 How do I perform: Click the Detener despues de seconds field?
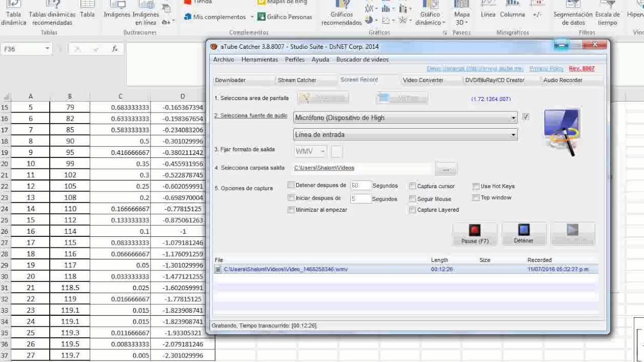[x=361, y=186]
